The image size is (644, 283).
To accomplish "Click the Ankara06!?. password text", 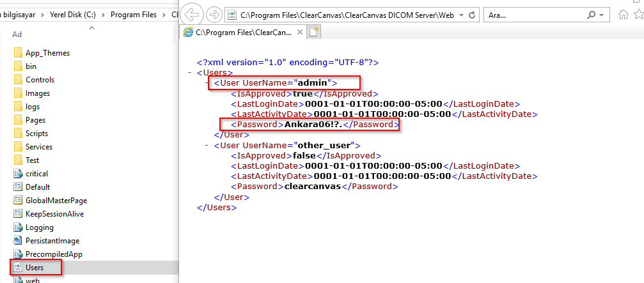I will 313,125.
